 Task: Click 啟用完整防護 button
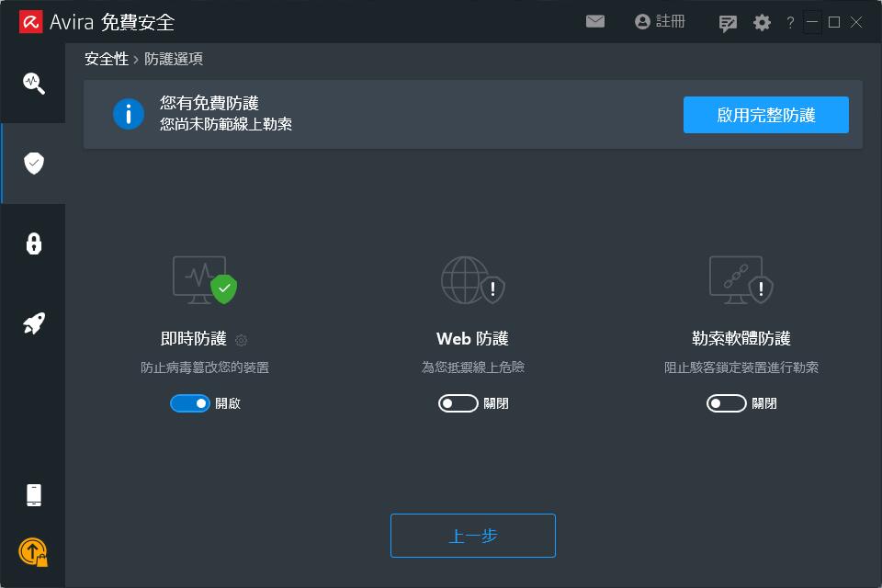click(x=765, y=115)
